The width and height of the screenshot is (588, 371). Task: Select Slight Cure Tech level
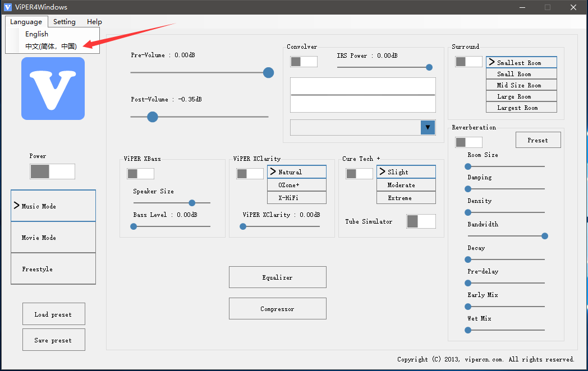[406, 172]
